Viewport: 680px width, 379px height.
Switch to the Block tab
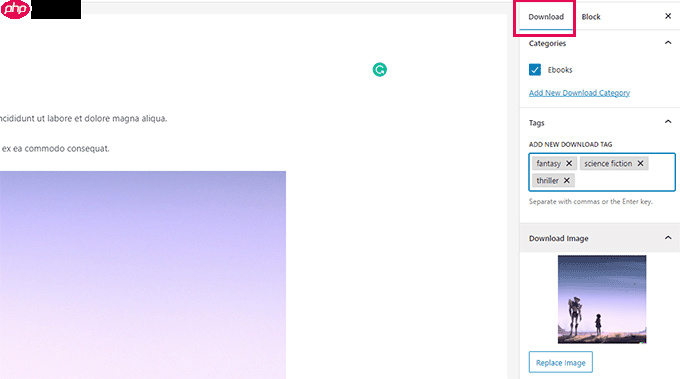tap(591, 17)
